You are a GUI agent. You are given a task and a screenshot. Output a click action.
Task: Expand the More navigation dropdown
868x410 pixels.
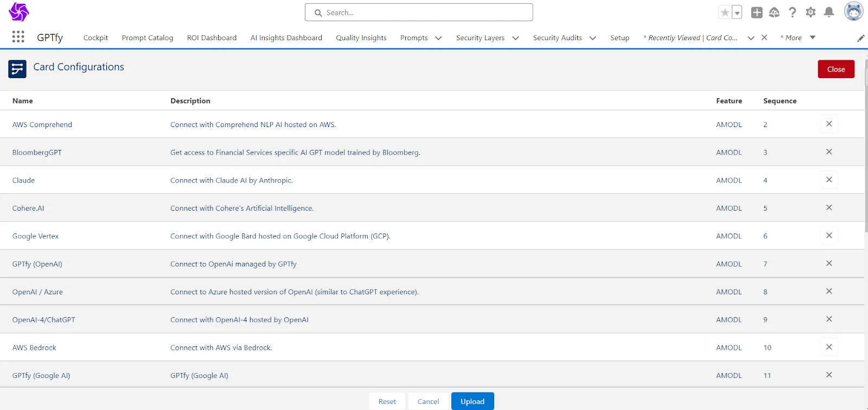tap(813, 37)
